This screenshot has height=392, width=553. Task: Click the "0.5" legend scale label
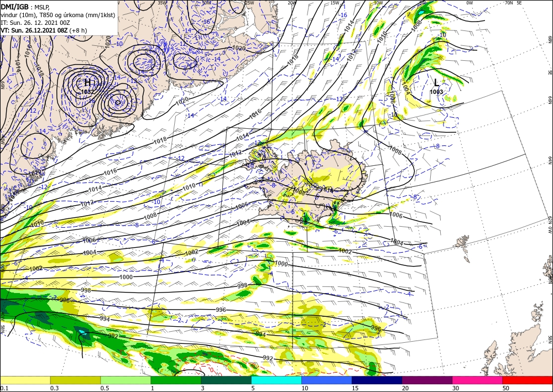(104, 388)
